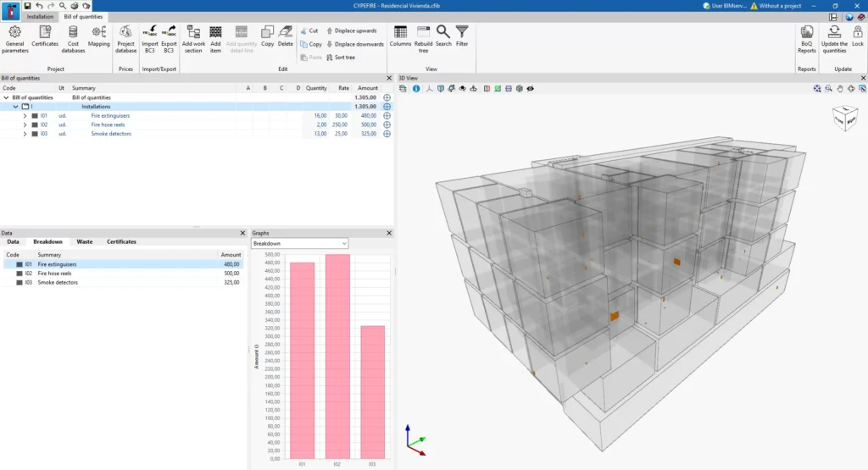Open the Waste tab in Data panel
The width and height of the screenshot is (868, 470).
point(85,241)
